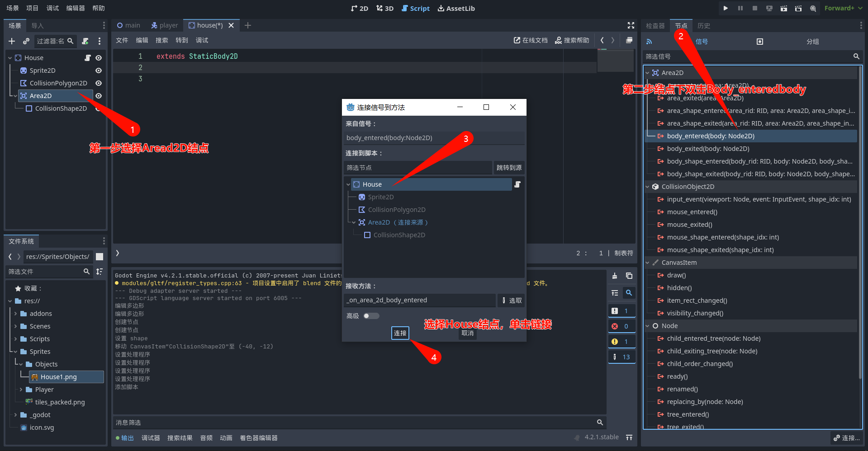Collapse the CanvasItem signal category
The width and height of the screenshot is (868, 451).
(647, 263)
